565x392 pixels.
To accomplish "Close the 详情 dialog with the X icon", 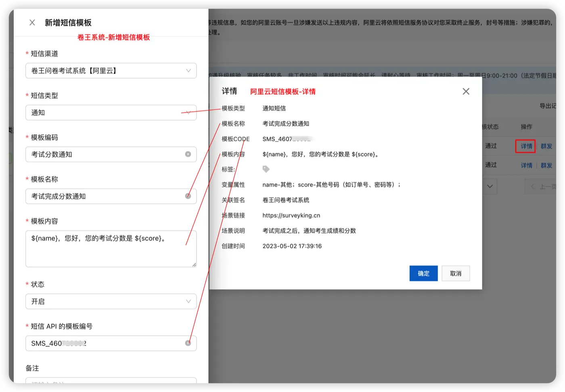I will (x=466, y=92).
